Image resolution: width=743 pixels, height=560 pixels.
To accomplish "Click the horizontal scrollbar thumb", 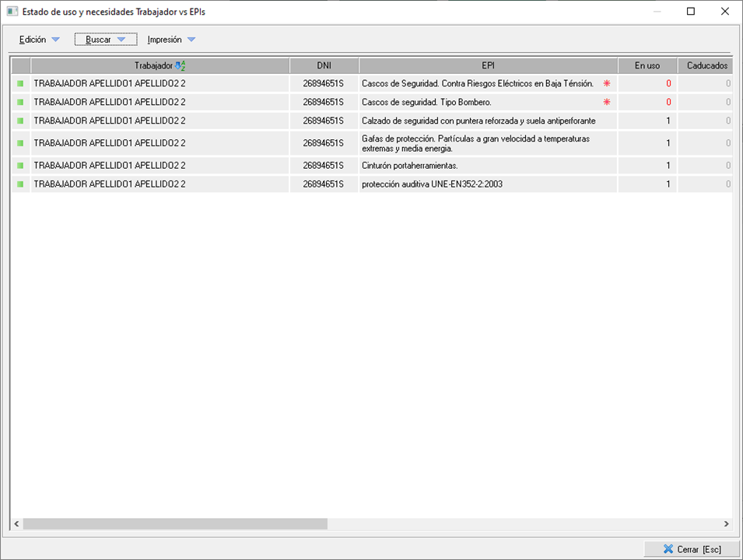I will [175, 524].
